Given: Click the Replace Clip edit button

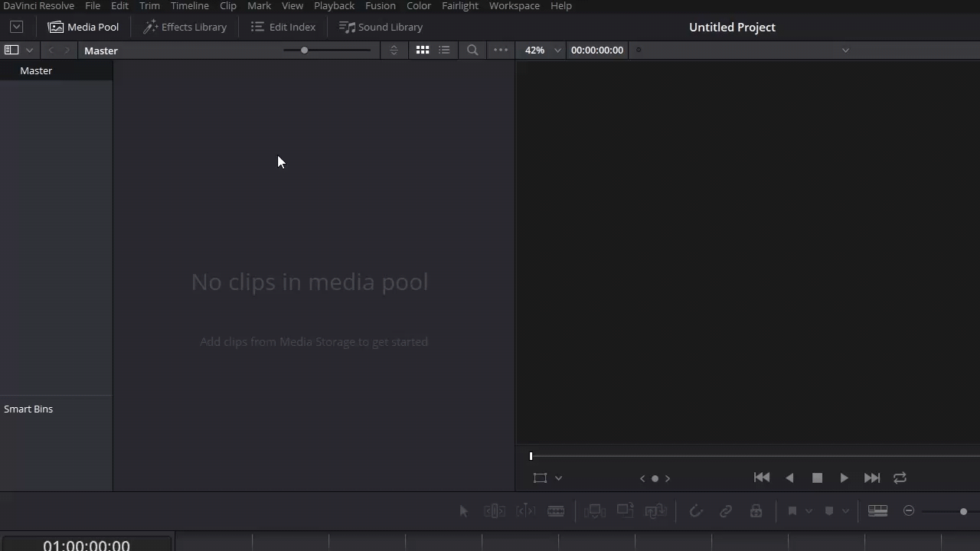Looking at the screenshot, I should pos(655,511).
